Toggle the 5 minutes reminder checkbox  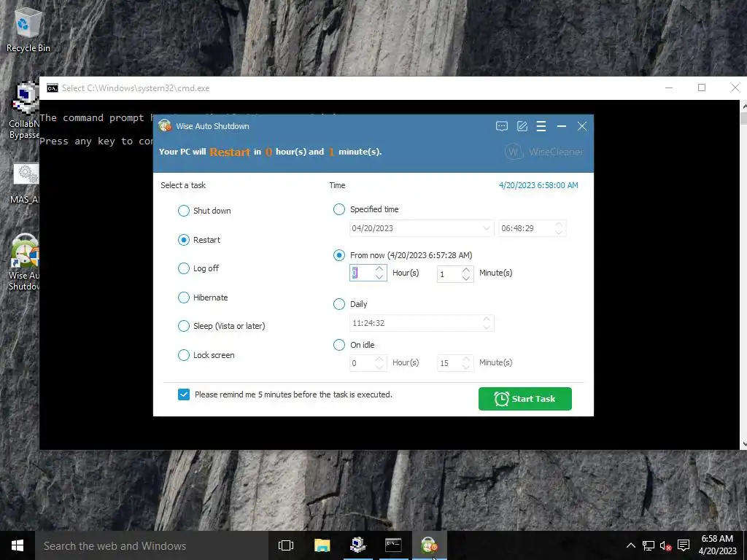pyautogui.click(x=184, y=394)
